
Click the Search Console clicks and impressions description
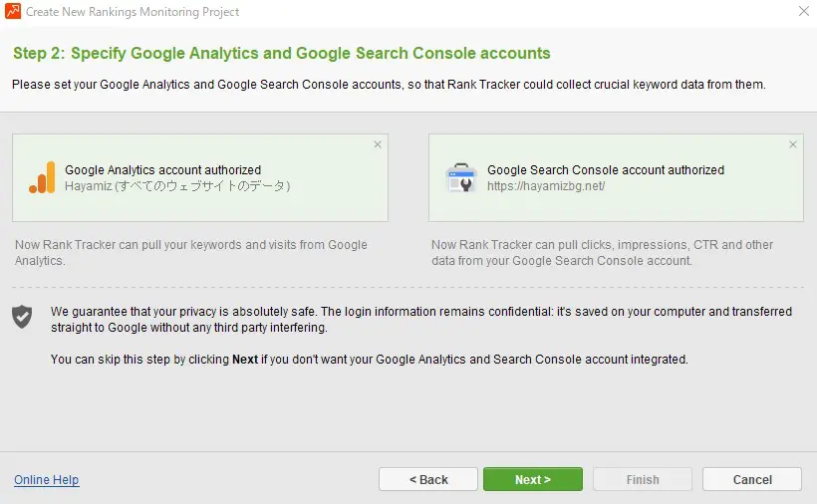602,252
